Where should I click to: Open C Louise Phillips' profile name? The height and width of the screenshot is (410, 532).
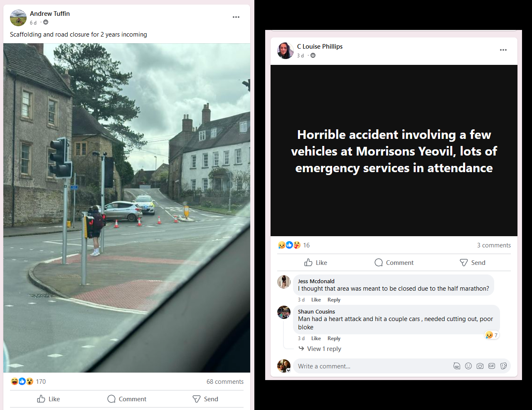[x=320, y=47]
